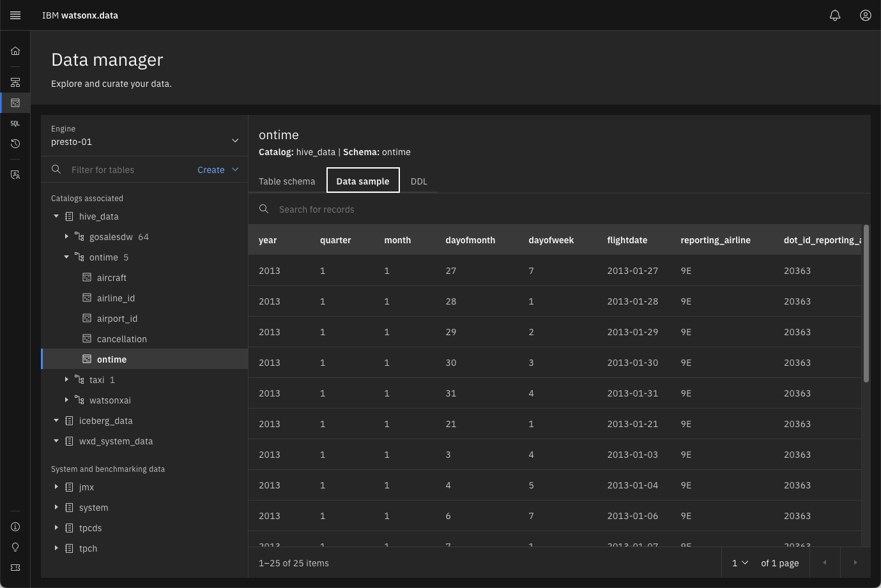Click the tpcds catalog icon
Image resolution: width=881 pixels, height=588 pixels.
click(x=69, y=528)
